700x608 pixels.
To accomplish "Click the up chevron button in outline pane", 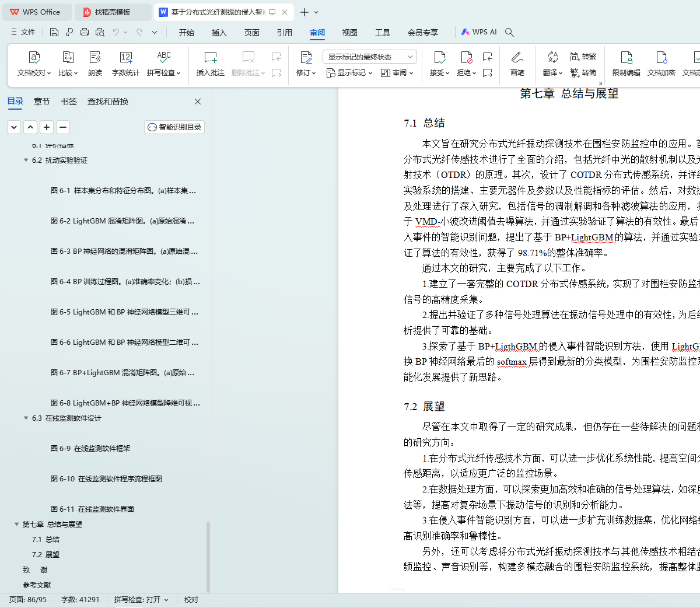I will [30, 127].
